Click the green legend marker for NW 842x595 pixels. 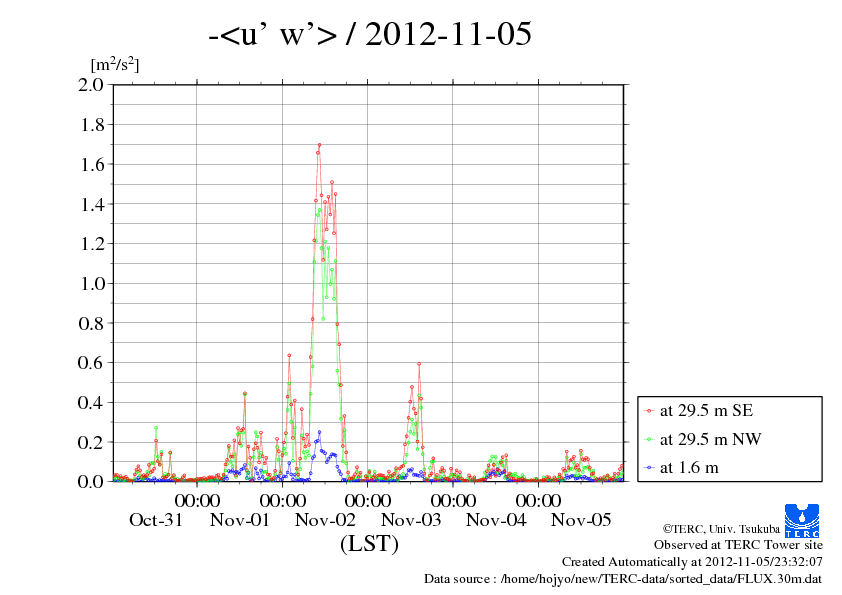point(649,439)
